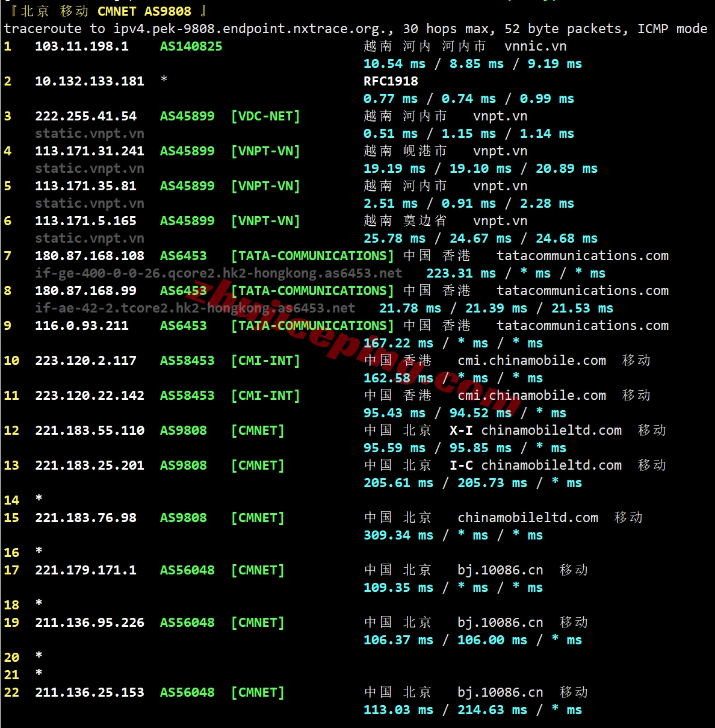Viewport: 715px width, 728px height.
Task: Select latency value 25.78 ms
Action: point(395,238)
